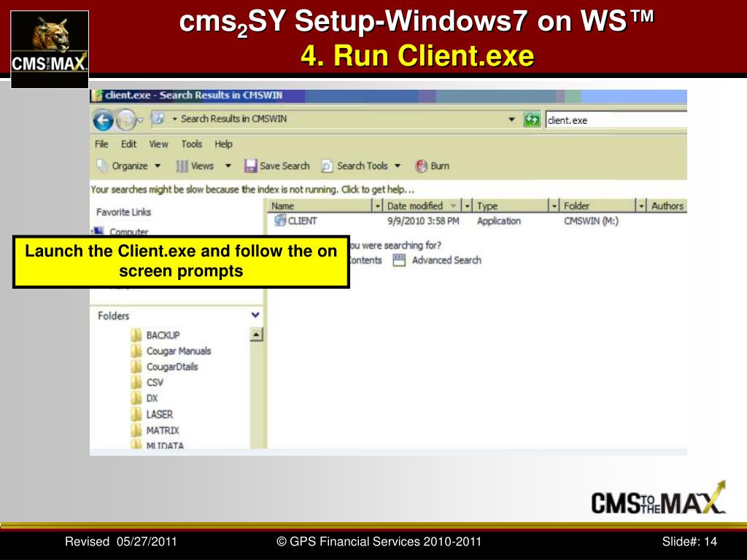Click the Advanced Search link
The image size is (747, 560).
coord(447,260)
